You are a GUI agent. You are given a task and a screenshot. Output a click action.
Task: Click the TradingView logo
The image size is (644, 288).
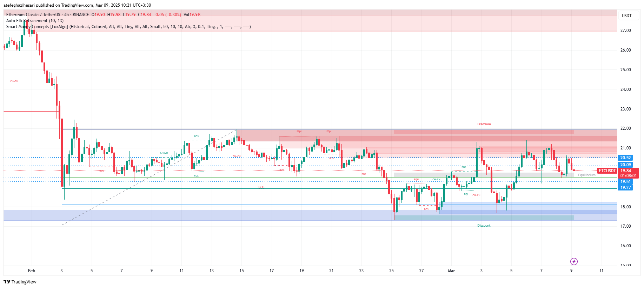20,282
